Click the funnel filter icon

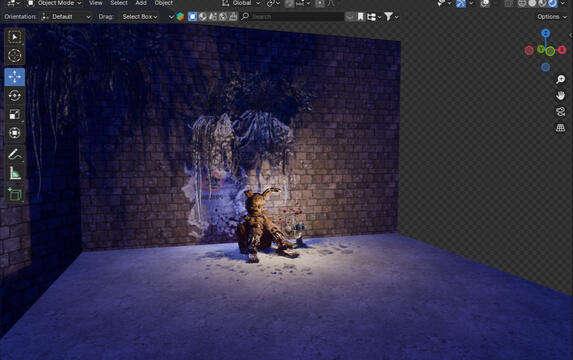click(x=388, y=16)
